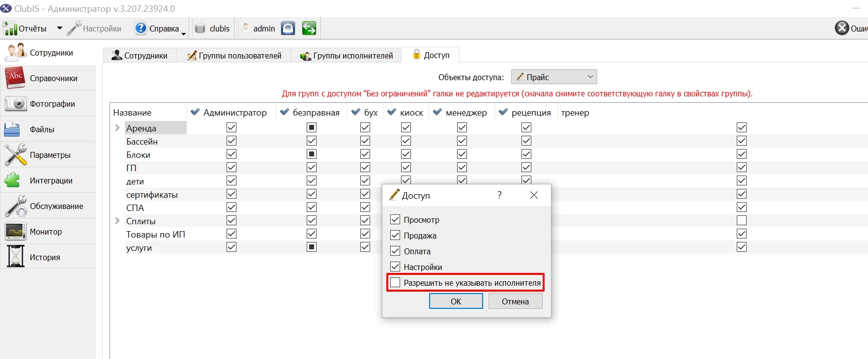Open the Интеграции puzzle icon
Screen dimensions: 868x359
click(x=13, y=180)
